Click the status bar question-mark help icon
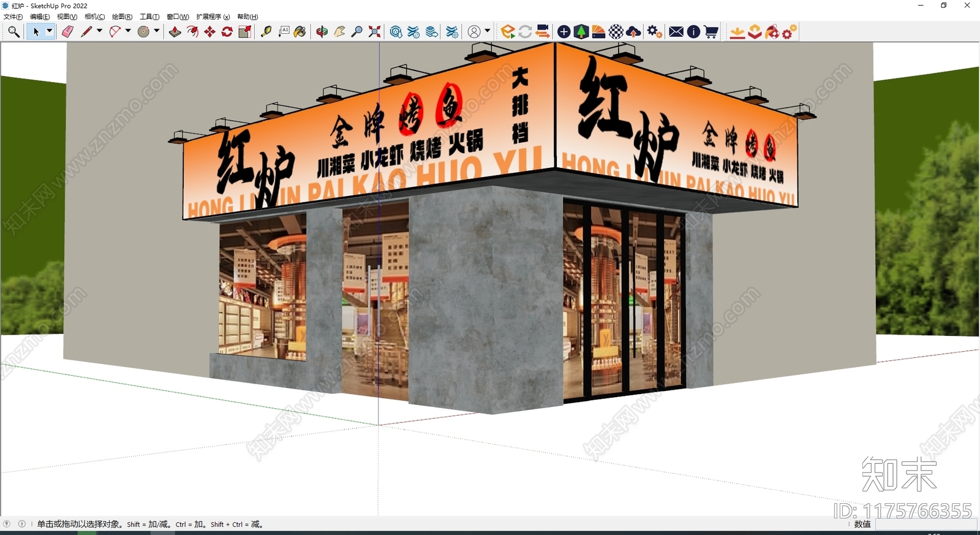The image size is (980, 535). (x=7, y=524)
